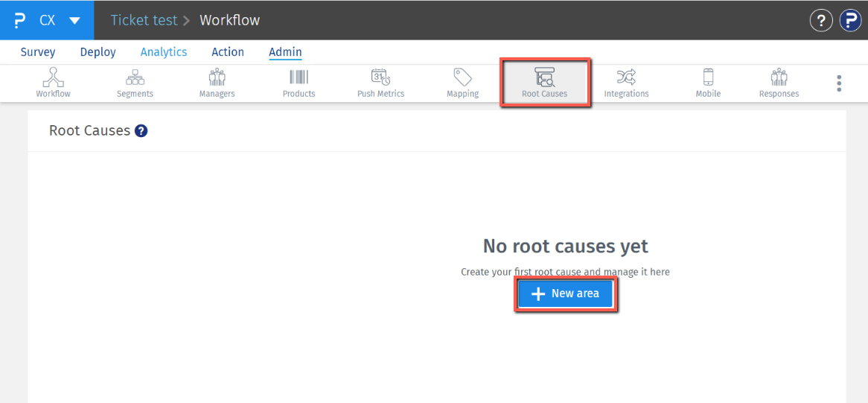This screenshot has width=868, height=403.
Task: Switch to the Action tab
Action: pyautogui.click(x=228, y=52)
